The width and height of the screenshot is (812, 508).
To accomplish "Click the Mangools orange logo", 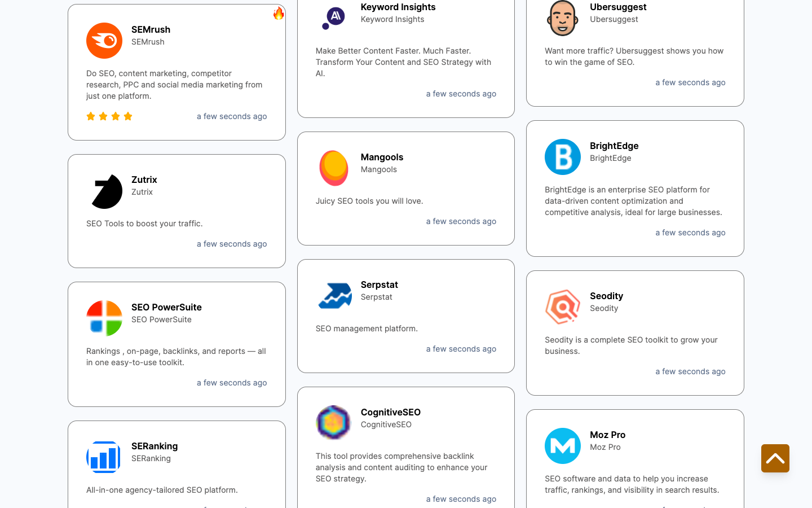I will click(x=334, y=168).
